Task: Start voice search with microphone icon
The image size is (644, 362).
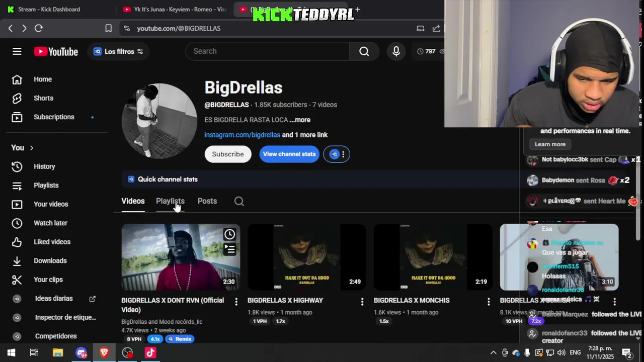Action: click(x=396, y=51)
